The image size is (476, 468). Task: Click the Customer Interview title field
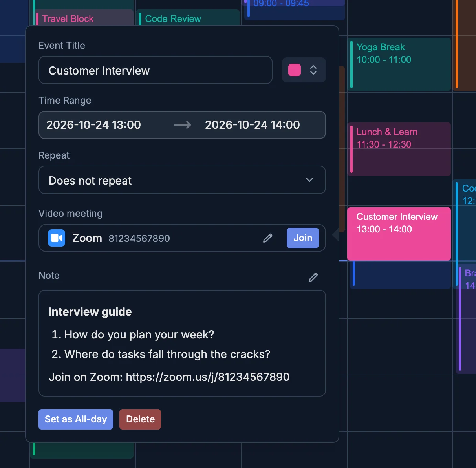tap(156, 70)
